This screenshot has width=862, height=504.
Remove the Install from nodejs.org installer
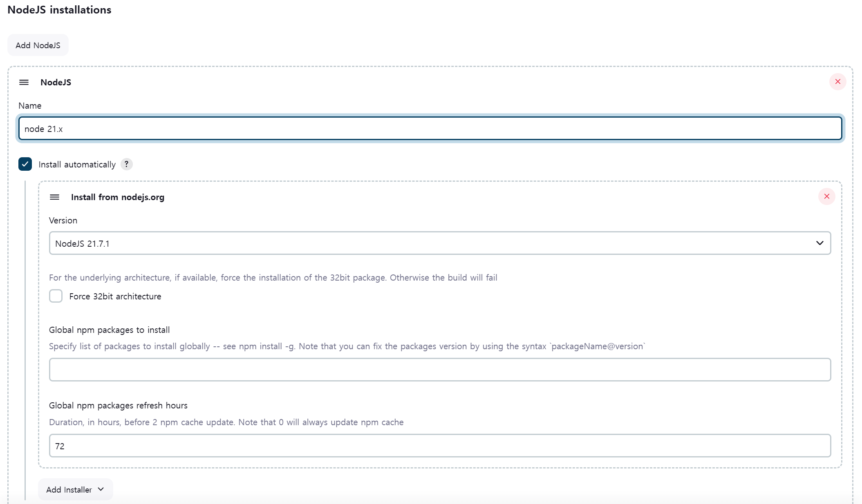826,196
